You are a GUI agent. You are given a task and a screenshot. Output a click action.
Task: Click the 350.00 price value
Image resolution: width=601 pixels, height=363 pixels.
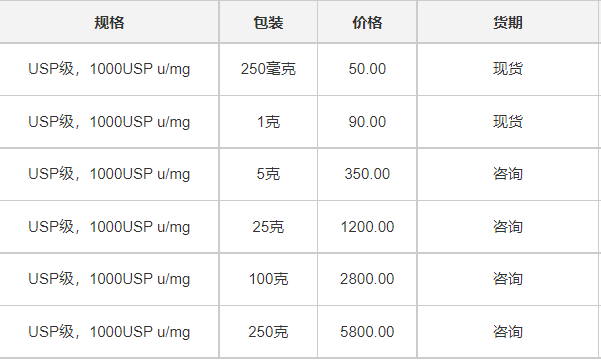click(367, 174)
